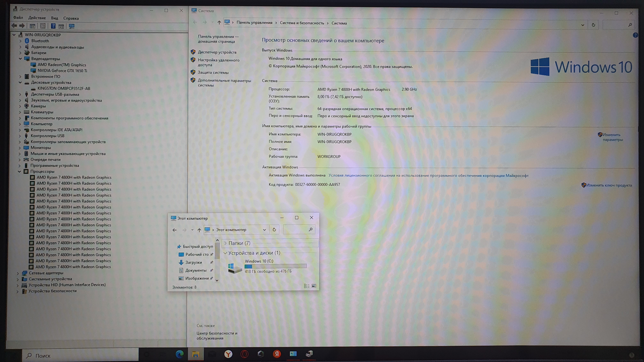Open the Действие menu
Image resolution: width=644 pixels, height=362 pixels.
[x=37, y=18]
